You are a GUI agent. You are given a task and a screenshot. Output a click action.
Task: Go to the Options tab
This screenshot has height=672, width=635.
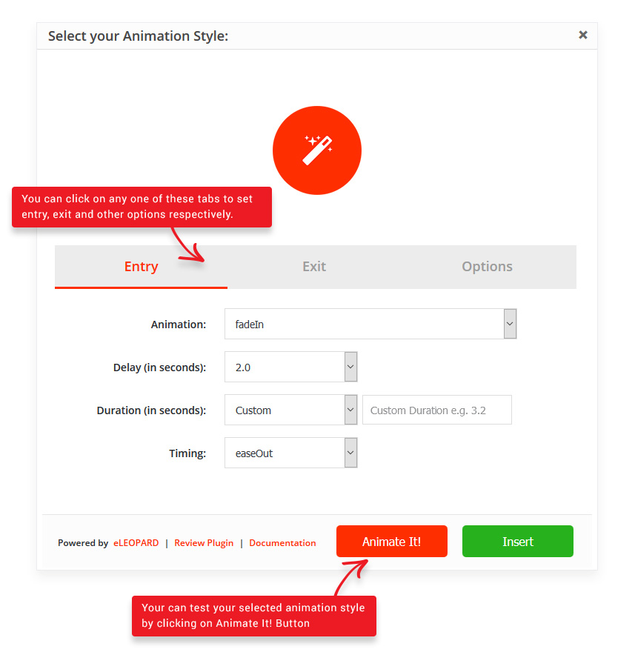click(487, 267)
